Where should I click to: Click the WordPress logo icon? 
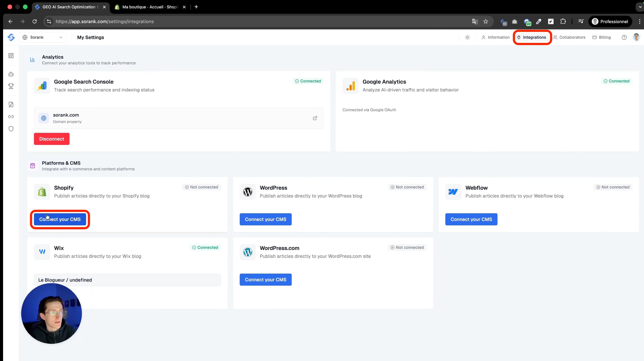click(x=248, y=192)
